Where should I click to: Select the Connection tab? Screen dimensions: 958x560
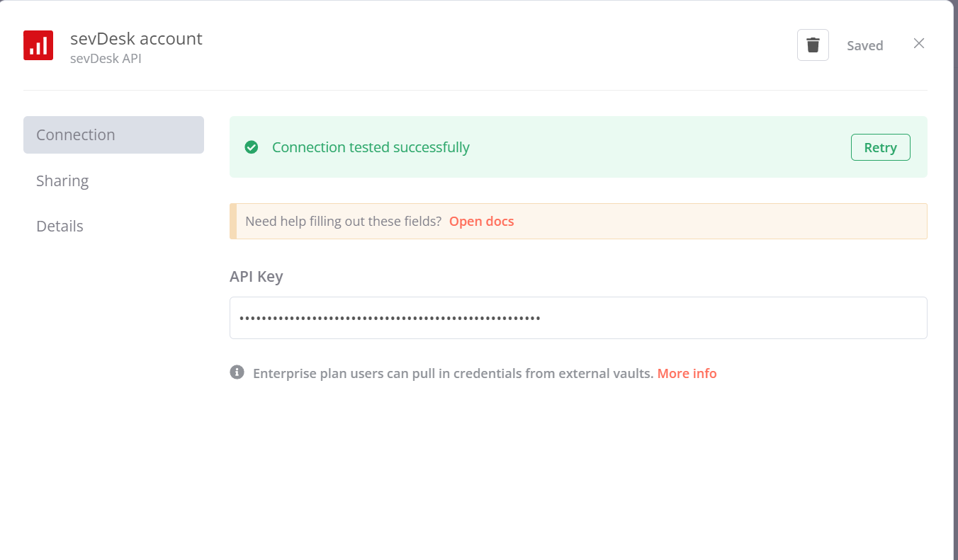tap(113, 135)
